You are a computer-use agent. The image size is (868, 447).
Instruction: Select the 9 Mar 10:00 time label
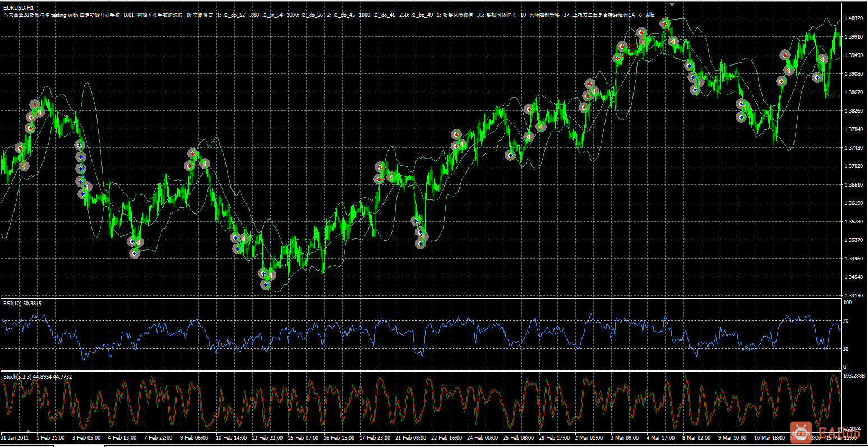click(732, 437)
